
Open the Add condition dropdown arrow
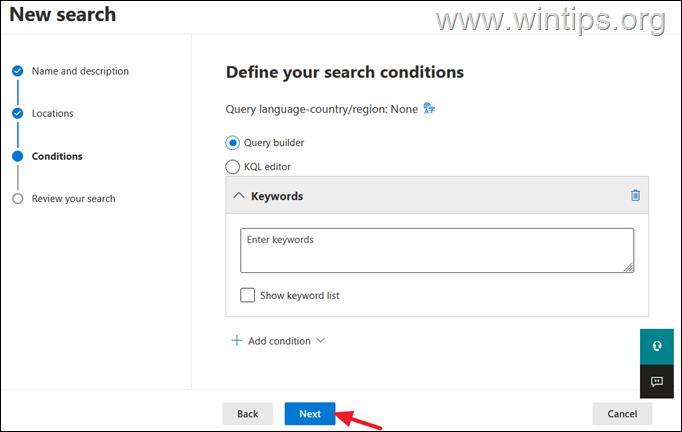click(x=321, y=340)
